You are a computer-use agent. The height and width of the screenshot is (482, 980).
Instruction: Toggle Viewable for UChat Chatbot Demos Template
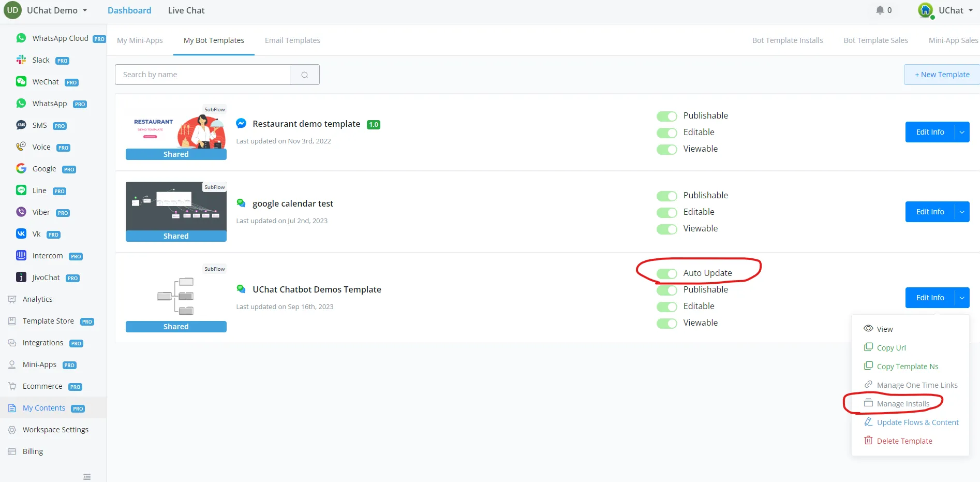coord(667,324)
